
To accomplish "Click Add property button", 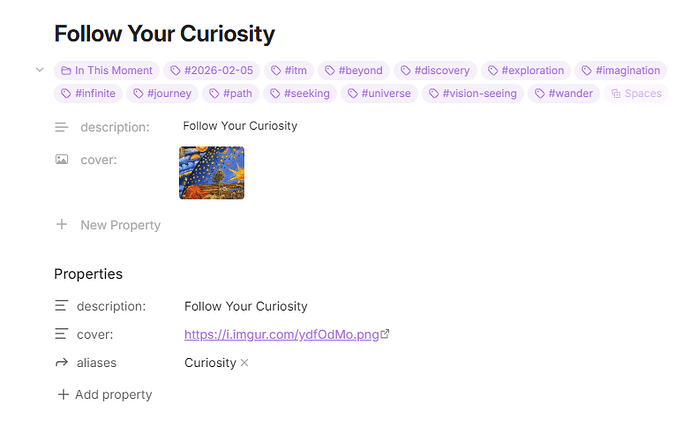I will 105,395.
